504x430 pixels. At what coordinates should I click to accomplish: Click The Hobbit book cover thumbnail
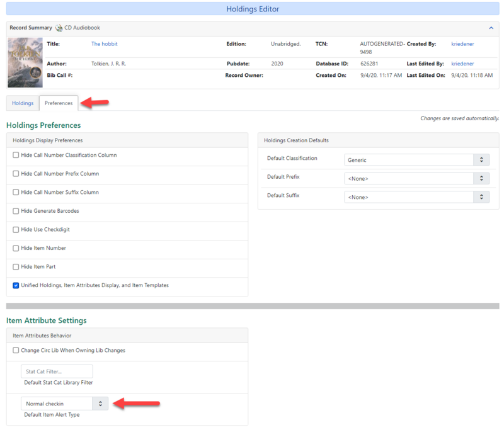[x=25, y=62]
